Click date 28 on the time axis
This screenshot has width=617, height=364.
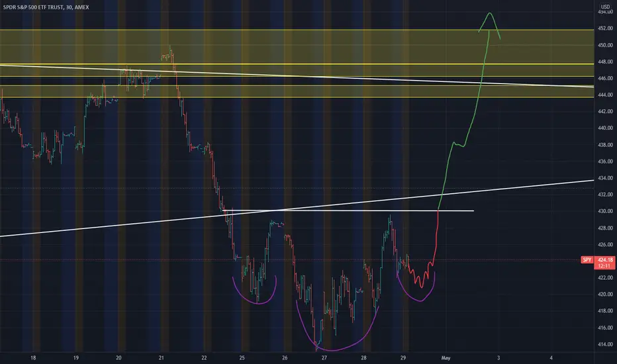tap(363, 357)
